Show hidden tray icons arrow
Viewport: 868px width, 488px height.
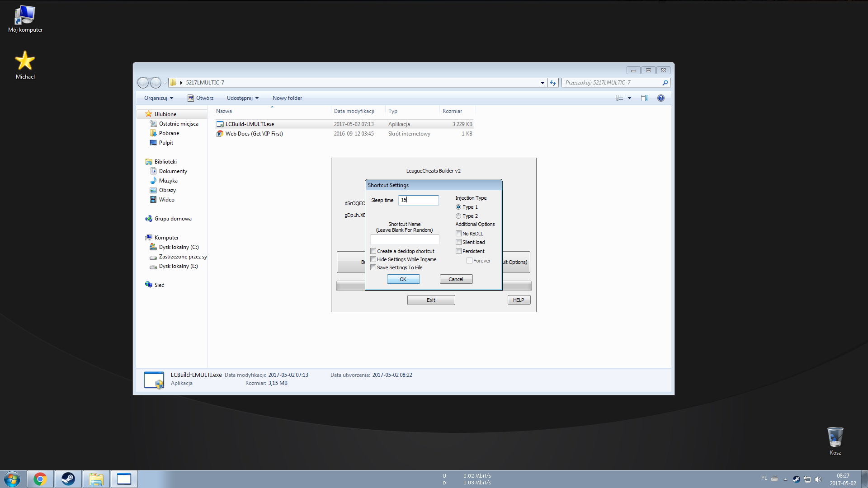785,479
